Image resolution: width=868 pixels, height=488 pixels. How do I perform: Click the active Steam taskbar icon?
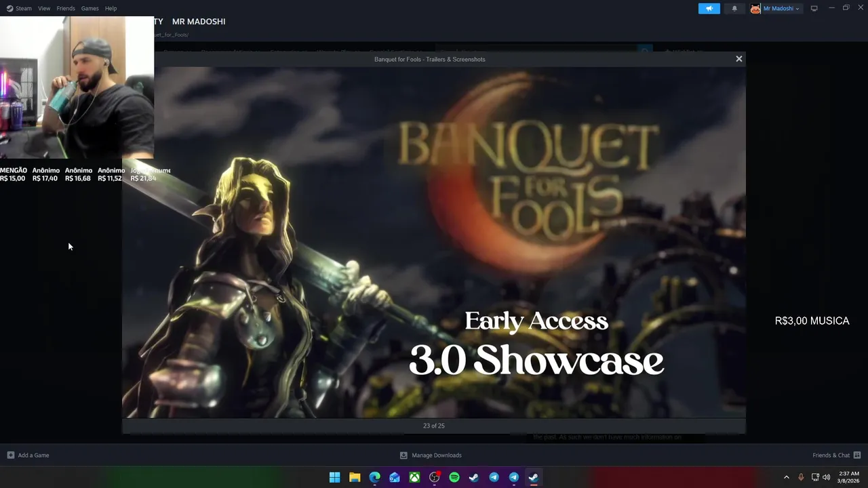click(x=534, y=477)
